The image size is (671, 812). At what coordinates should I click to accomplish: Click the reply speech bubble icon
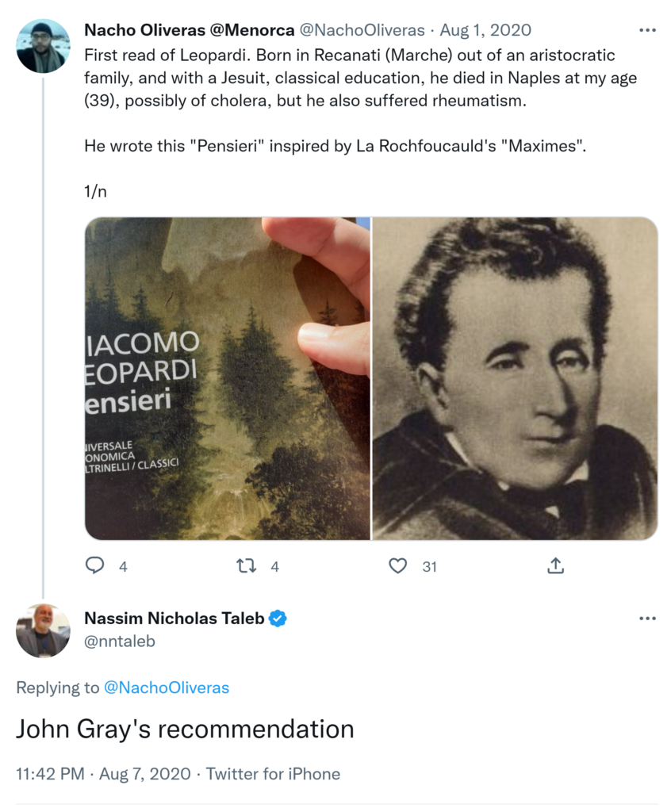[x=95, y=565]
